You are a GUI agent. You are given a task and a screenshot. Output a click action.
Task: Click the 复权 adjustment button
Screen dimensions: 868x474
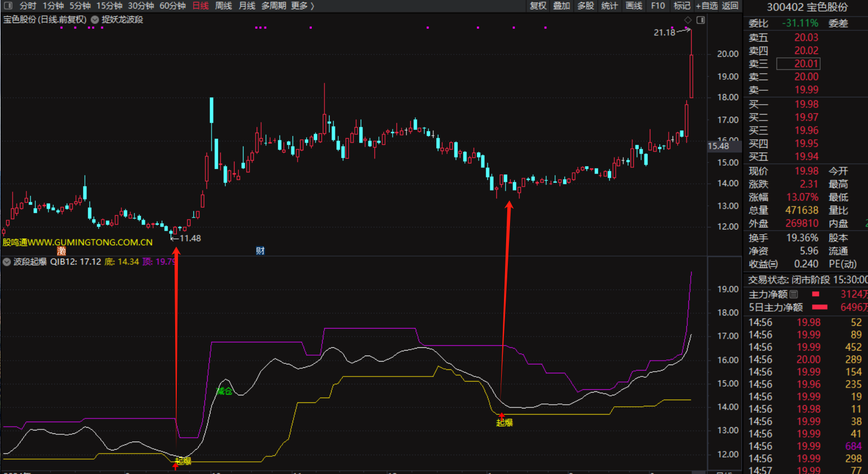coord(538,6)
